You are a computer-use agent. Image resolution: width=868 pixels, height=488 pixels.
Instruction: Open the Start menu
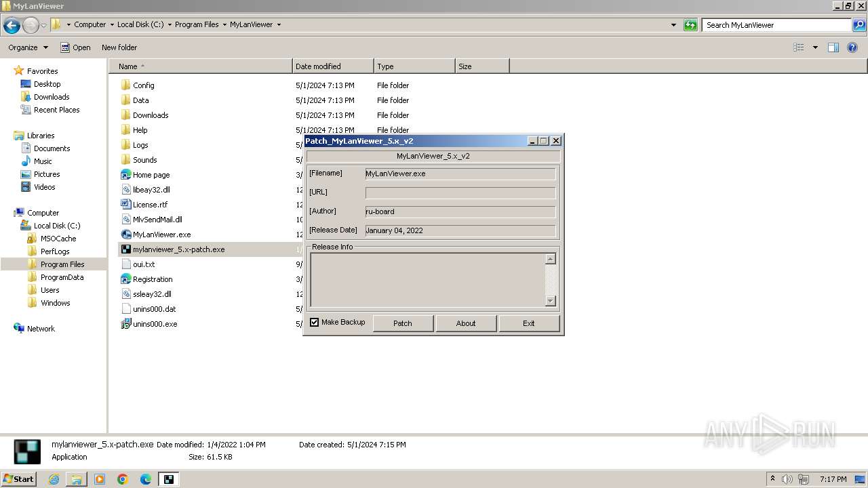click(18, 479)
